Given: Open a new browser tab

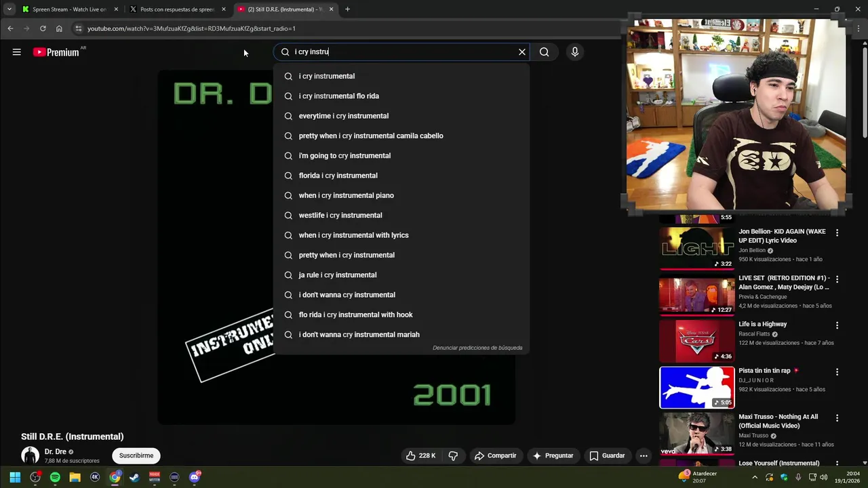Looking at the screenshot, I should coord(347,9).
